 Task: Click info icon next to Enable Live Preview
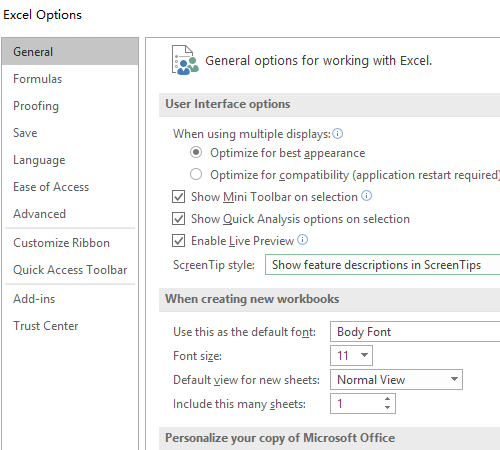point(302,240)
